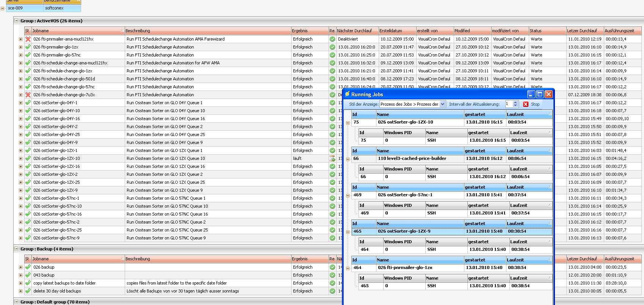Click the green result icon for fti-pnrmailer-glo-57nc
The image size is (644, 305).
tap(332, 55)
